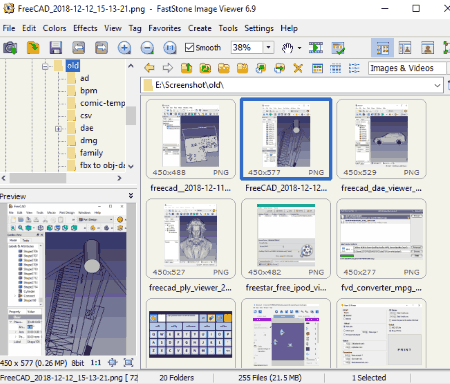Viewport: 450px width, 384px height.
Task: Click the refresh folder icon
Action: tap(205, 68)
